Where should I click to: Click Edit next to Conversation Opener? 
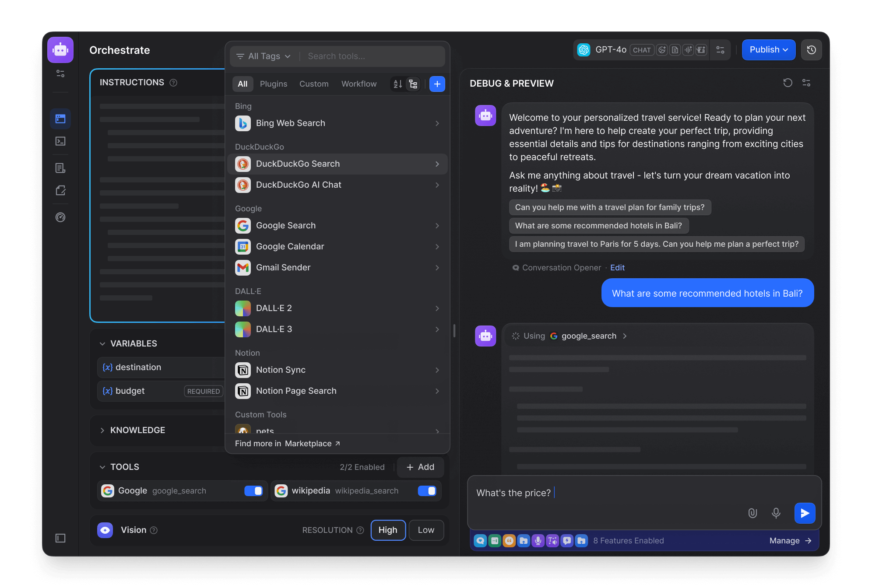tap(617, 268)
